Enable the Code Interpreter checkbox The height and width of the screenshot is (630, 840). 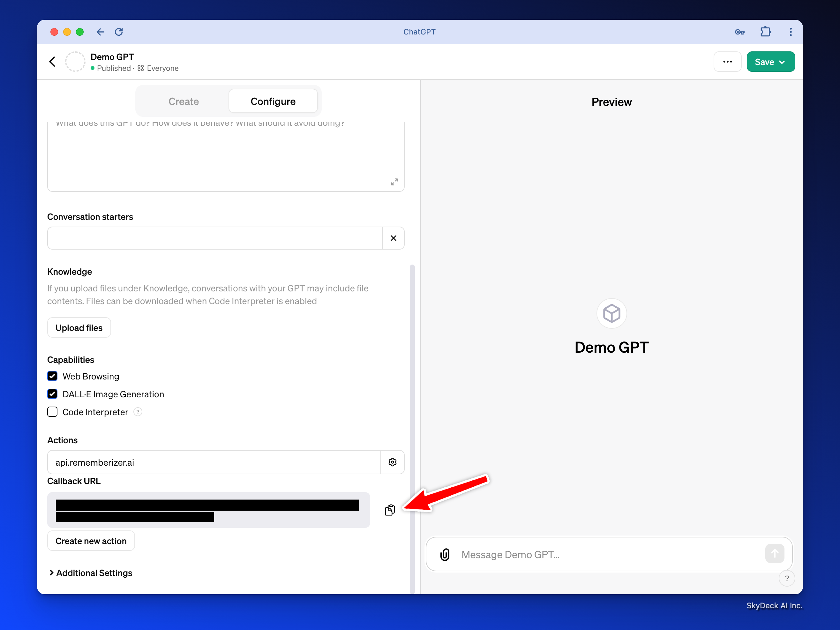[52, 412]
